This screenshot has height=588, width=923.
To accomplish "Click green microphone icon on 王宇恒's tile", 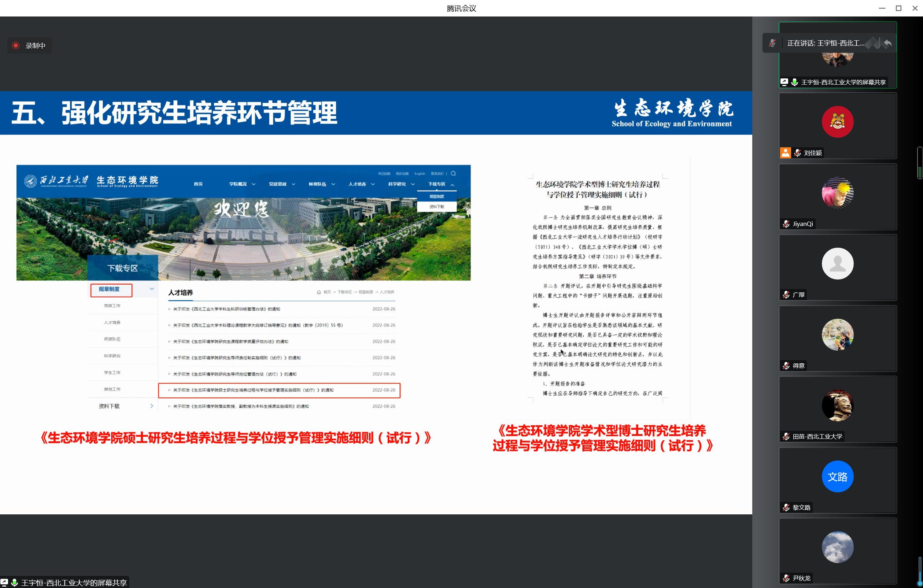I will 795,82.
